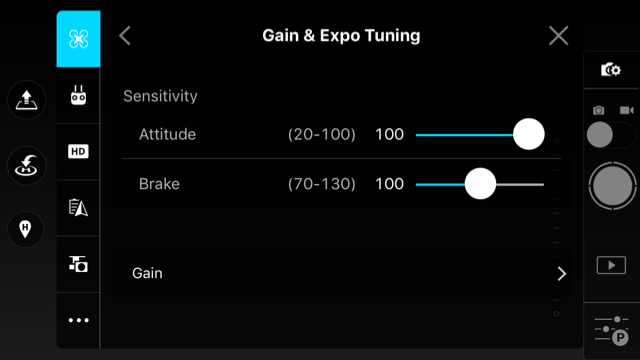
Task: Toggle the photo/video mode switch
Action: point(611,135)
